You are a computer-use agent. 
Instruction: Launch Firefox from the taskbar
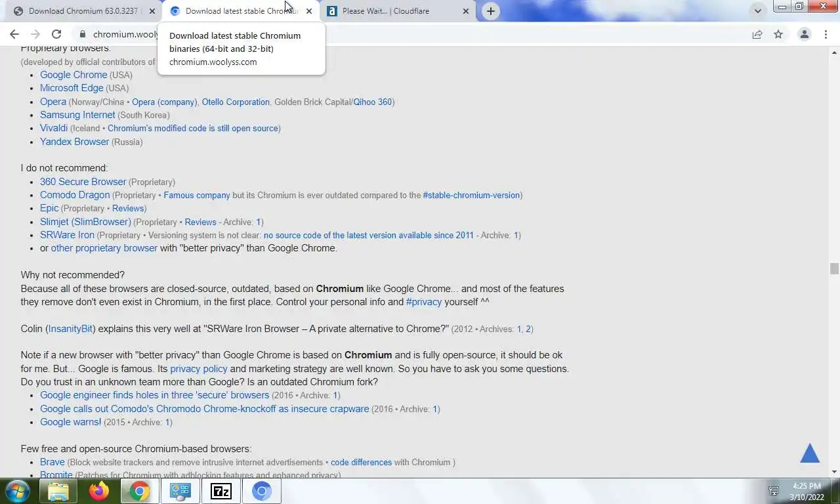[99, 491]
